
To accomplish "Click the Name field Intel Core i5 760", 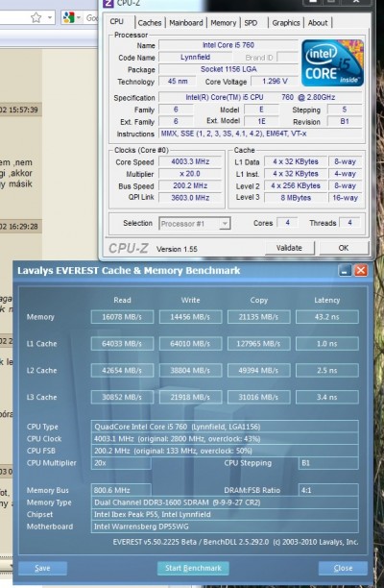I will tap(228, 45).
